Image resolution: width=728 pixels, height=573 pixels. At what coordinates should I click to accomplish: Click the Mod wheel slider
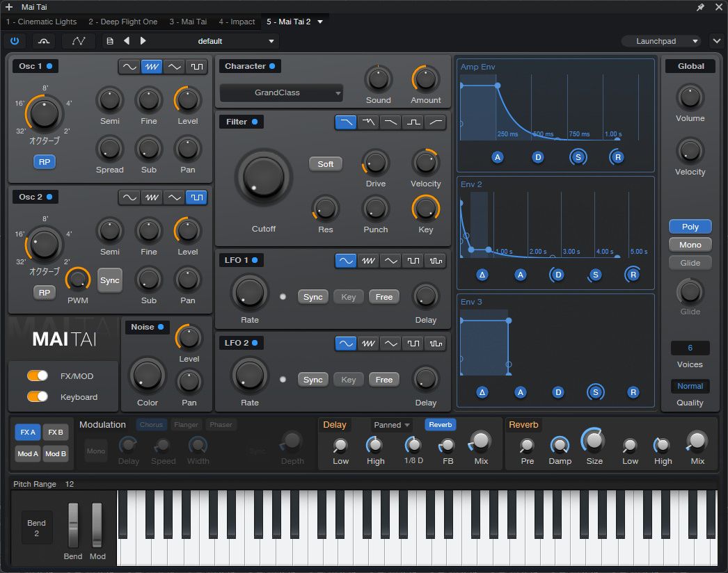pyautogui.click(x=97, y=524)
